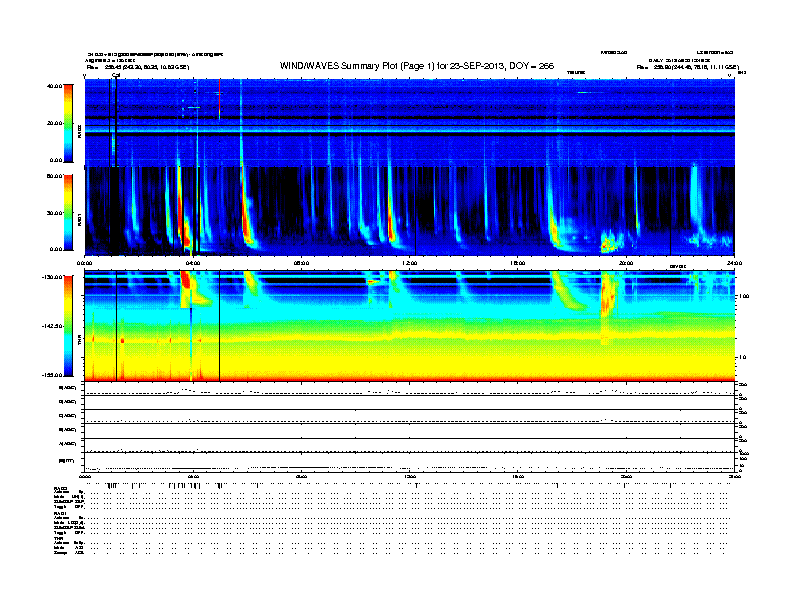Click the red vertical spike in RAD2 spectrogram
The width and height of the screenshot is (792, 612).
[220, 99]
